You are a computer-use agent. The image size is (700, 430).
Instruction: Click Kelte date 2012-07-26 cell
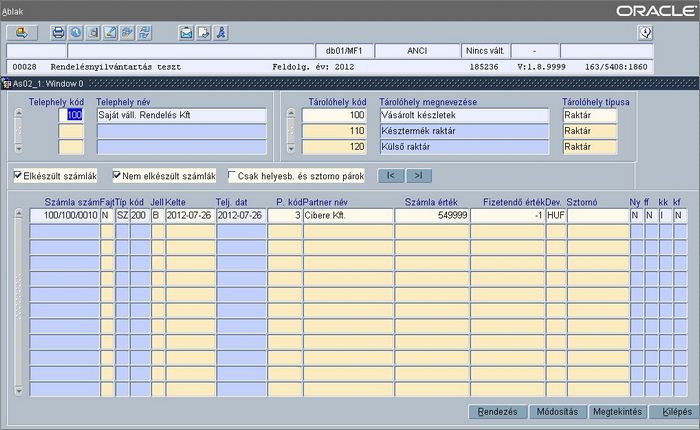pos(191,215)
